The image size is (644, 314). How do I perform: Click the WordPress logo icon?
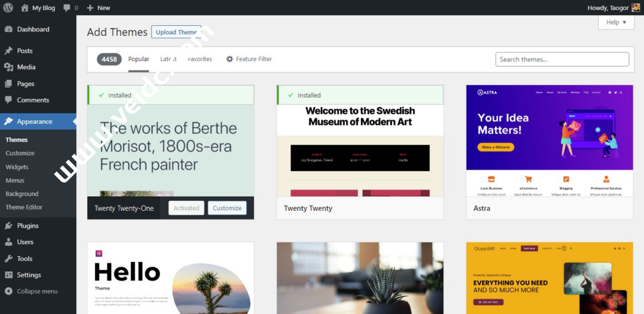click(8, 8)
